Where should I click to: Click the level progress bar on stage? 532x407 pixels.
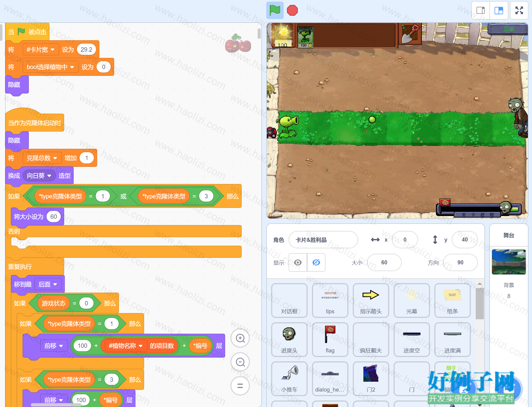479,210
